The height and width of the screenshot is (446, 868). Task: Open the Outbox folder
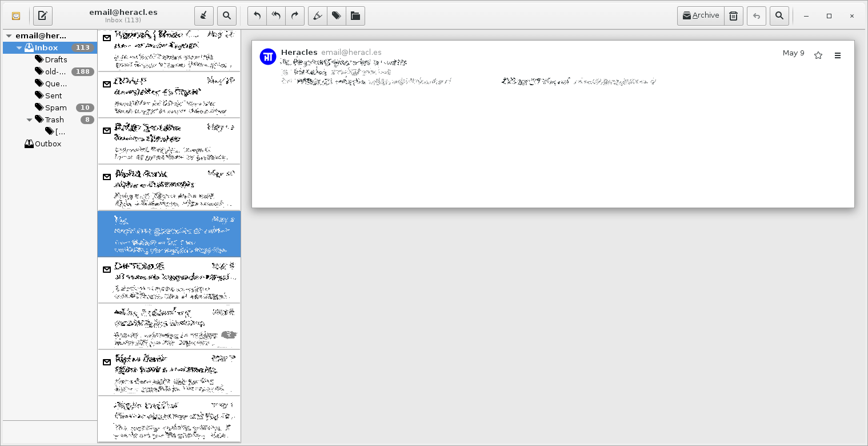click(47, 144)
